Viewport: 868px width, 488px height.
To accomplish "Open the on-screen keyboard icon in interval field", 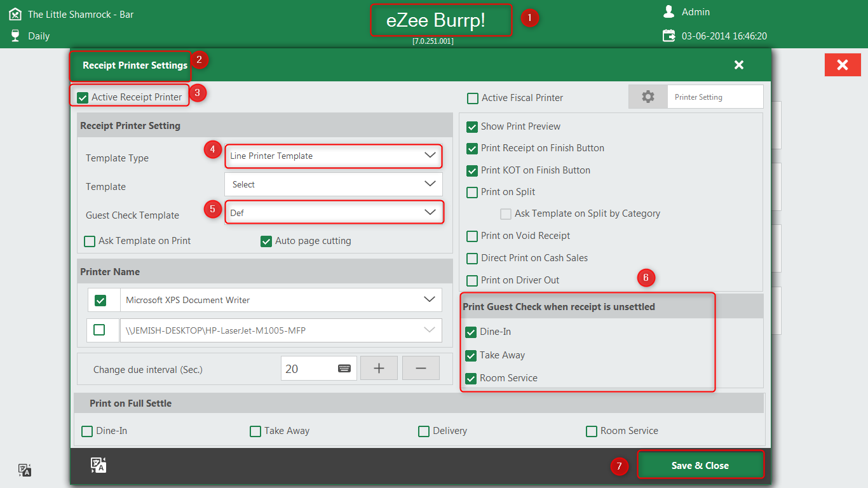I will [x=344, y=368].
